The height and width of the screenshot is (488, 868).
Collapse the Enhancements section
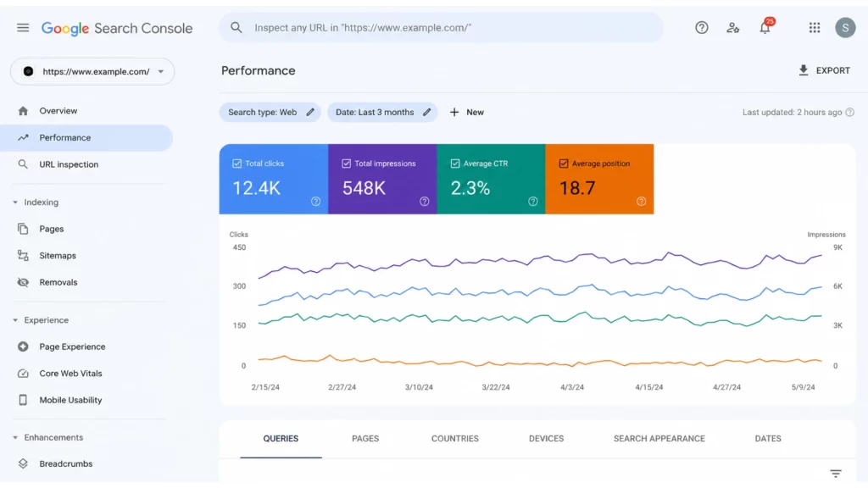pyautogui.click(x=15, y=438)
